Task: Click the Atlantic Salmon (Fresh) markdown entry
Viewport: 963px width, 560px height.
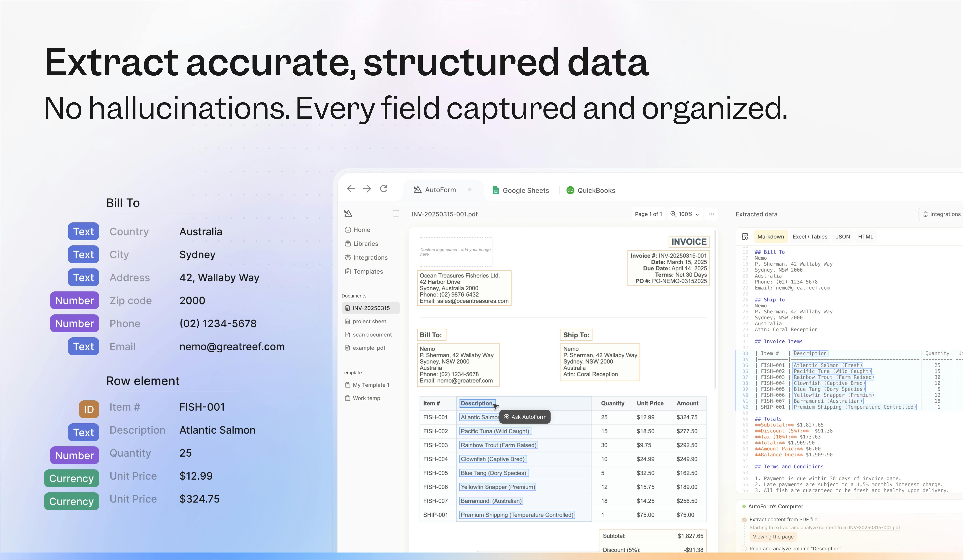Action: (827, 365)
